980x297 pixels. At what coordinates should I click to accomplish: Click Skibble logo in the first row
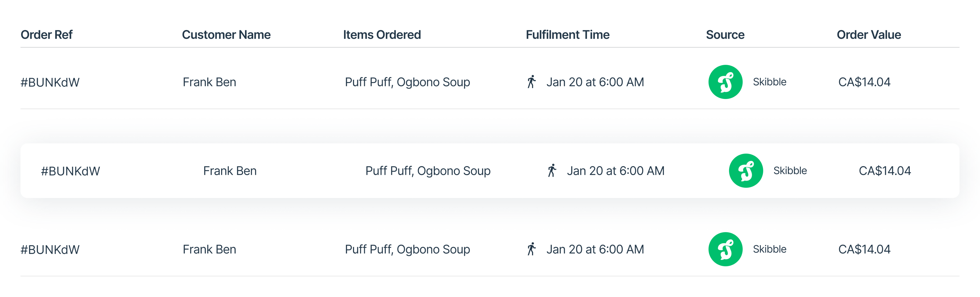coord(725,82)
